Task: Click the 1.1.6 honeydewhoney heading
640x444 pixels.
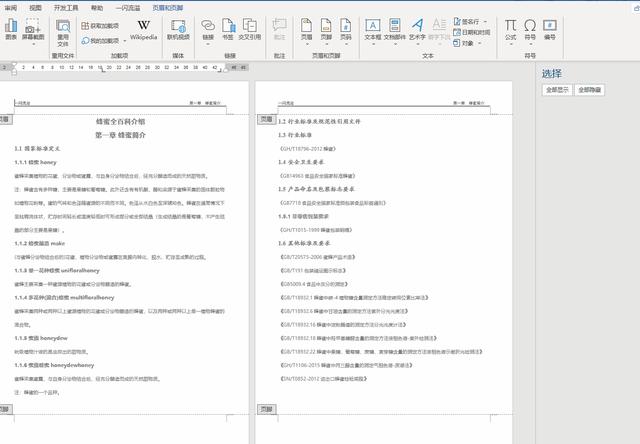Action: tap(54, 365)
